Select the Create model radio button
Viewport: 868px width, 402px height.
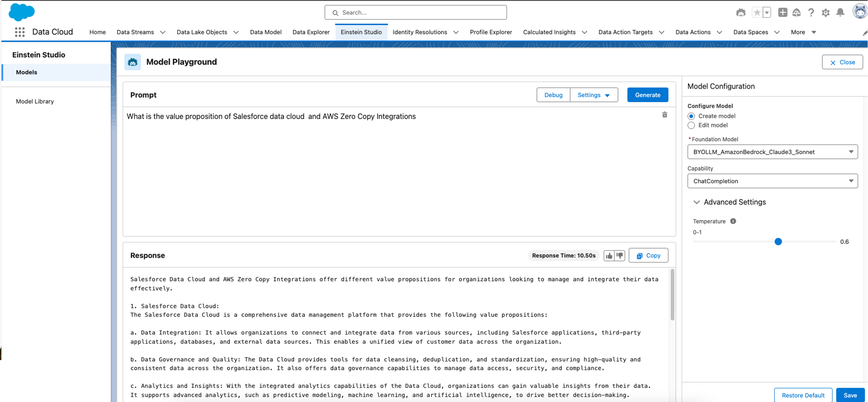click(x=691, y=116)
